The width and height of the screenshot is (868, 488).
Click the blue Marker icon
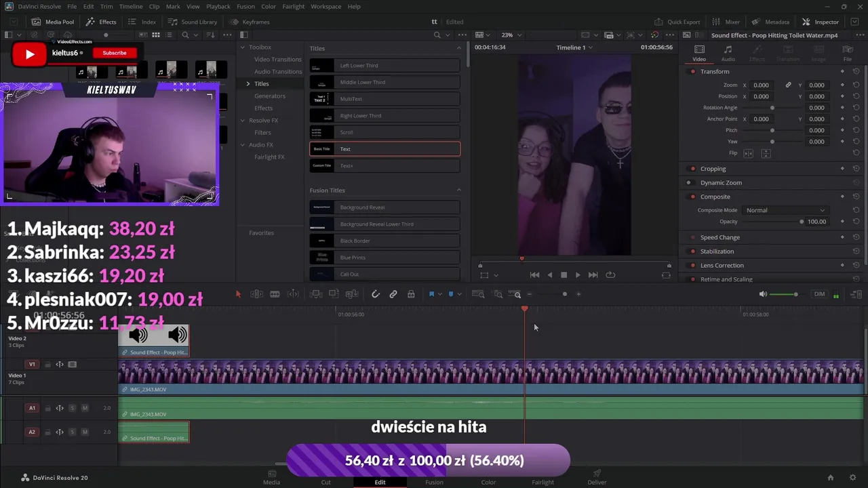pos(451,294)
